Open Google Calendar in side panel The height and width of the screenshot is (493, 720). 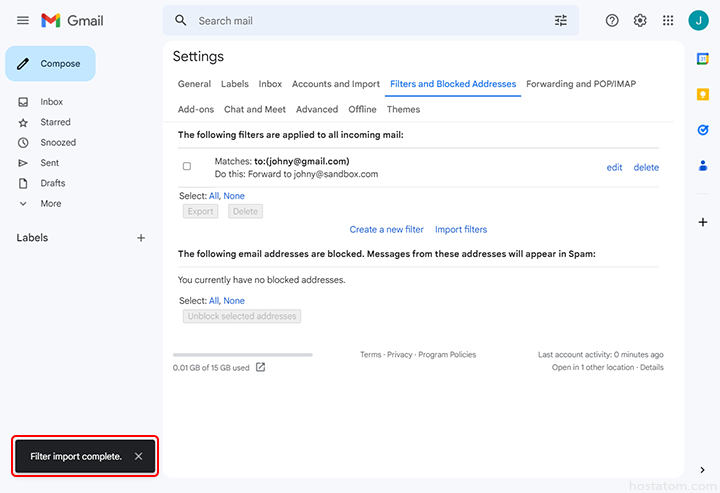(702, 59)
